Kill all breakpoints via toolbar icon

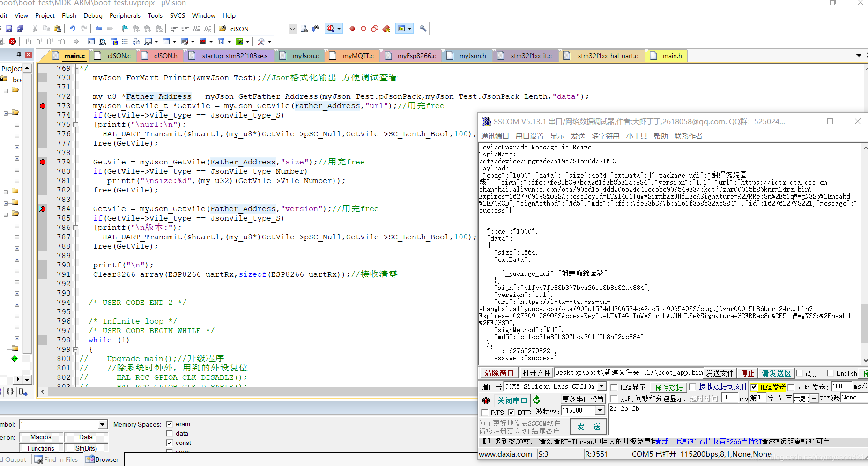pos(386,29)
